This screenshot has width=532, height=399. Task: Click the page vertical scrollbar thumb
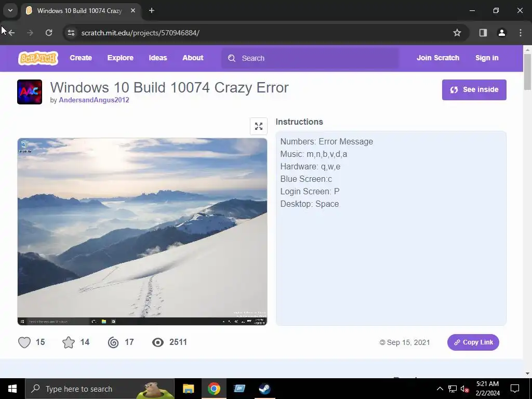click(527, 72)
